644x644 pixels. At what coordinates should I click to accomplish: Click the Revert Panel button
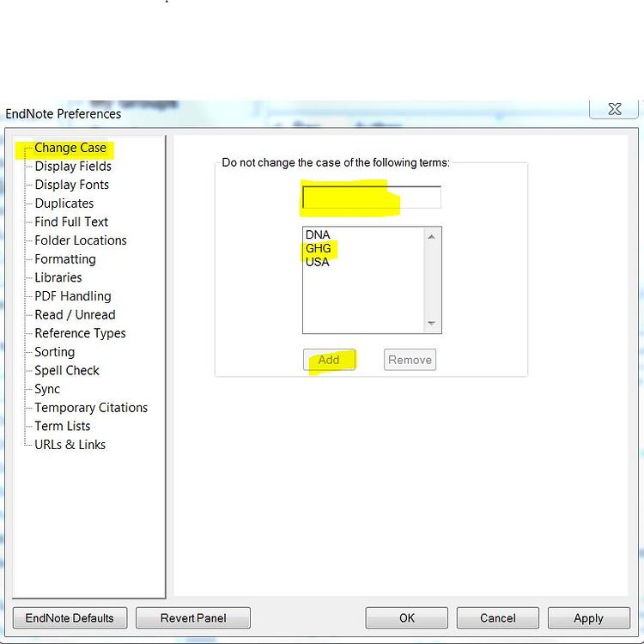click(193, 618)
